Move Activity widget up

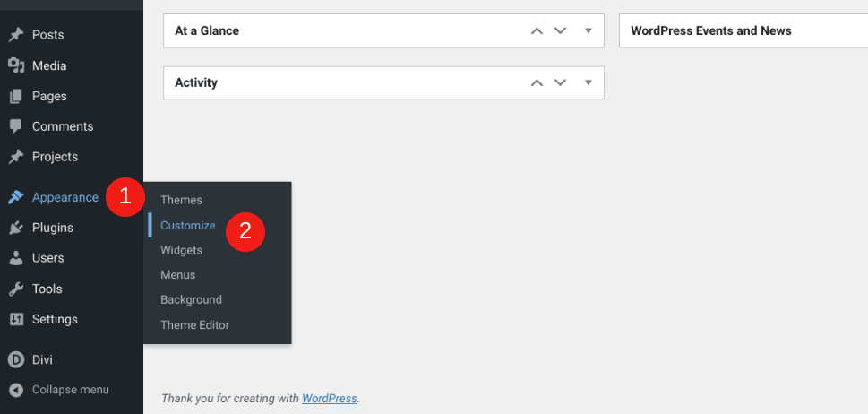pos(537,83)
